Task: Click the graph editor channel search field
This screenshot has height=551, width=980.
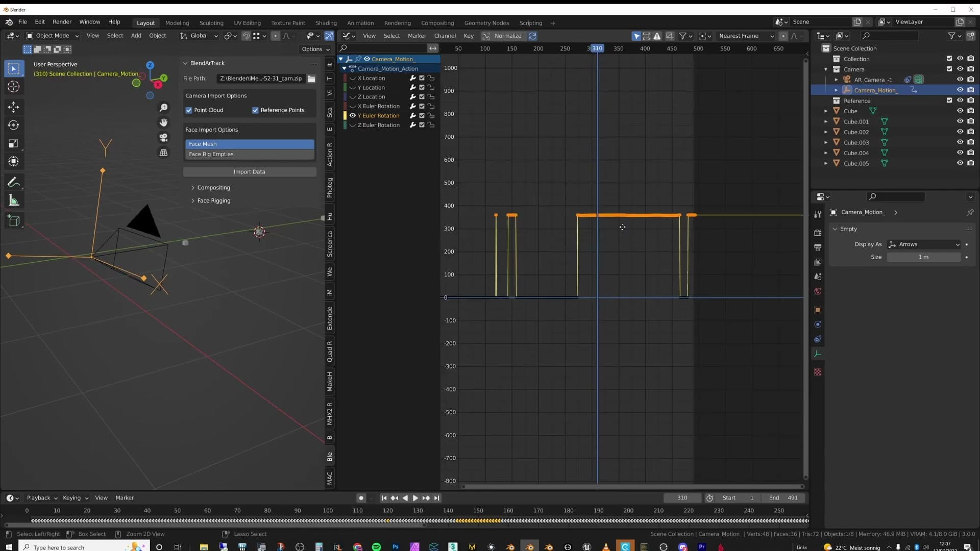Action: pos(383,48)
